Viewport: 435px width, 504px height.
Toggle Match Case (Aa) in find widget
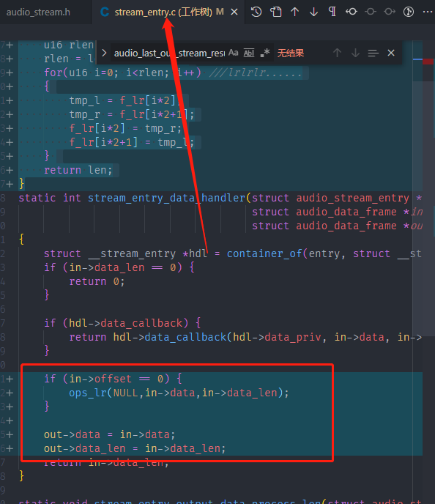click(234, 53)
